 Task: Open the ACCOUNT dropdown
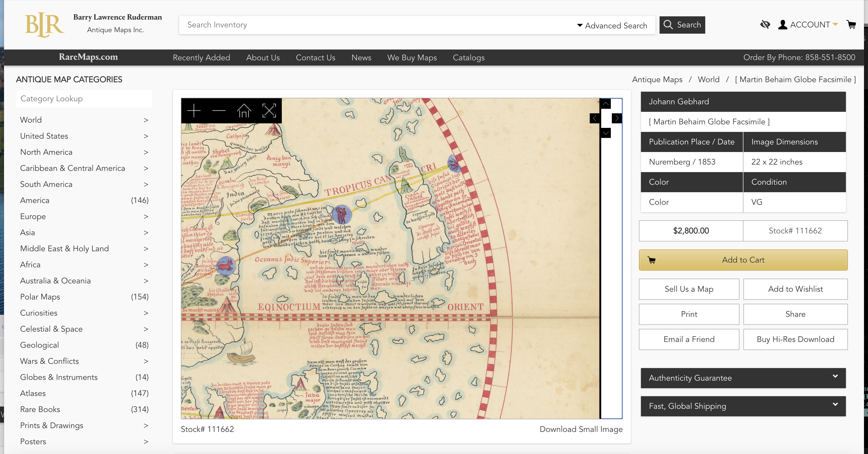tap(814, 25)
